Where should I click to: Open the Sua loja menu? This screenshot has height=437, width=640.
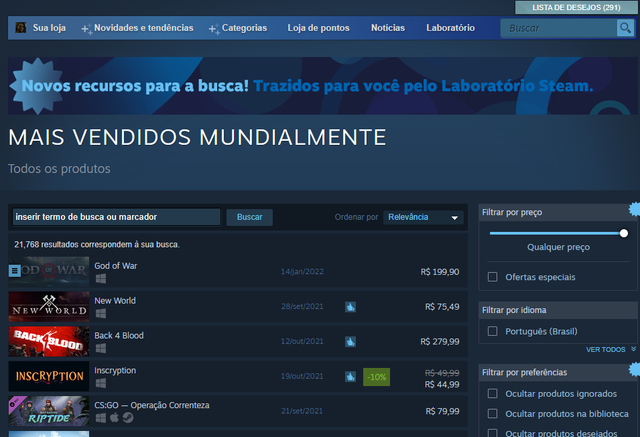[x=49, y=28]
